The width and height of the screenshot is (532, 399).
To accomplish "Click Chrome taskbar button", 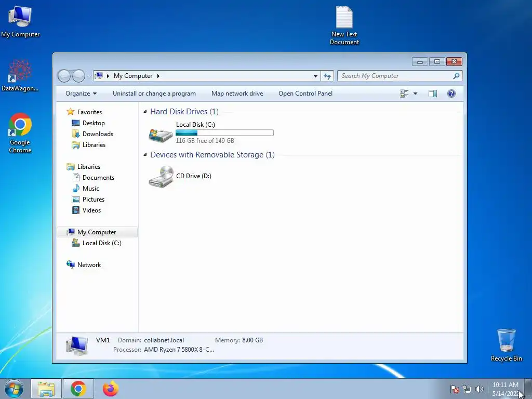I will point(78,389).
